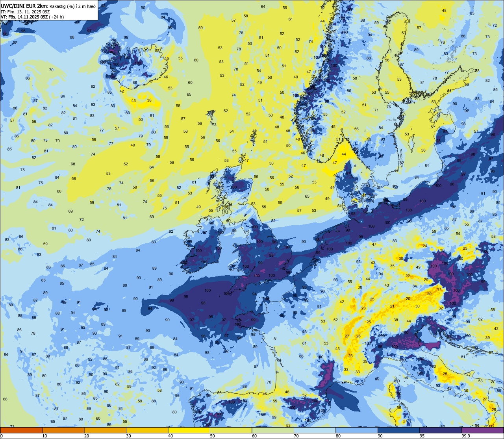
Task: Click the 30–40% amber legend swatch
Action: [x=147, y=430]
